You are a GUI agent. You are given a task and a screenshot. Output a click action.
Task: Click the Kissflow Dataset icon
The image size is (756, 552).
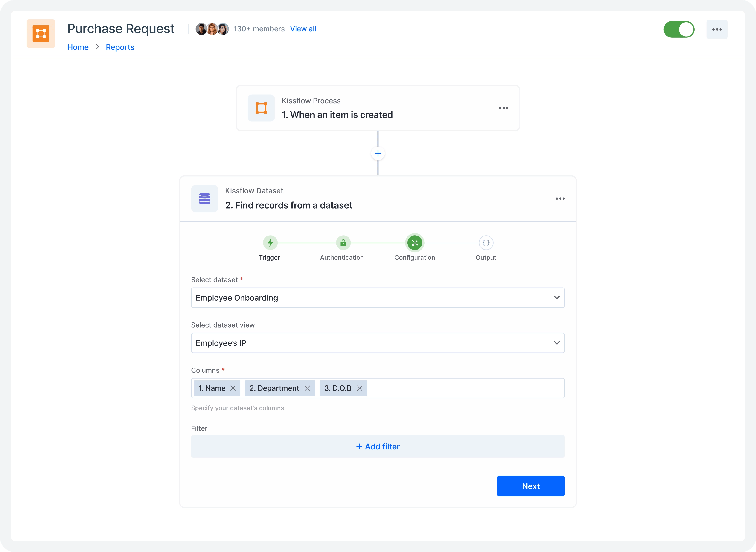(x=205, y=198)
